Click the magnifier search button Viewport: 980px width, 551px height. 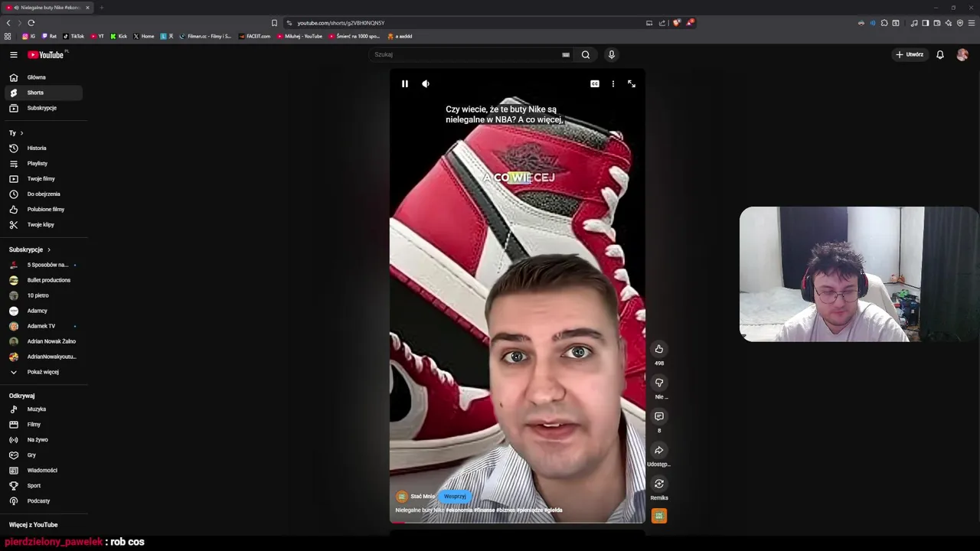[x=586, y=54]
